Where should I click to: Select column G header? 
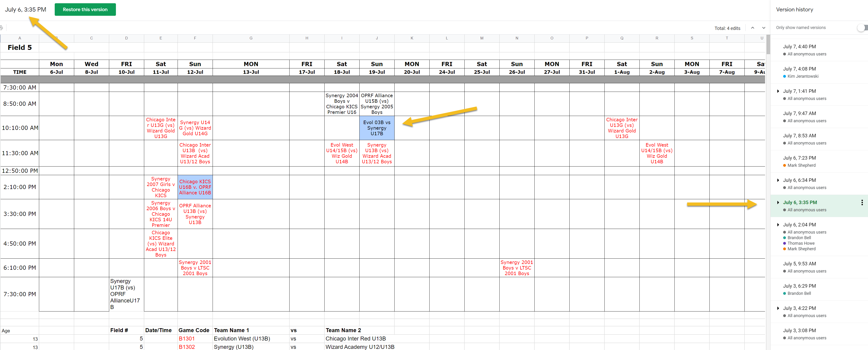tap(251, 38)
